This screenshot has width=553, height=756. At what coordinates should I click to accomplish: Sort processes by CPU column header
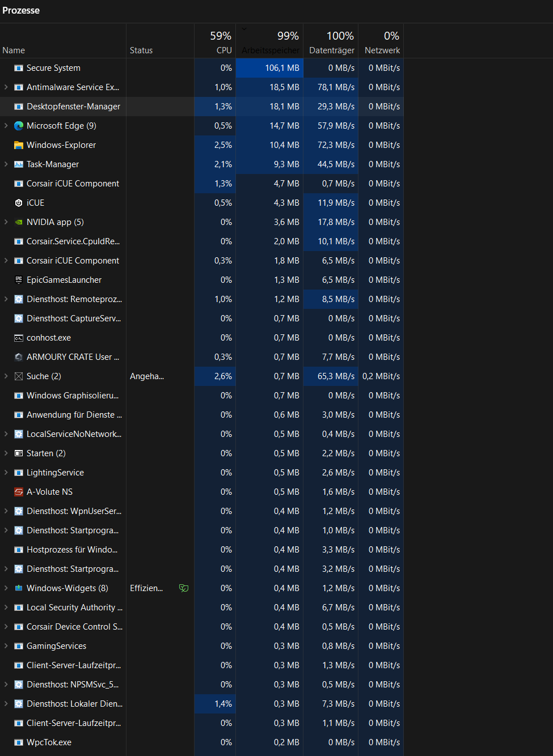click(x=215, y=41)
